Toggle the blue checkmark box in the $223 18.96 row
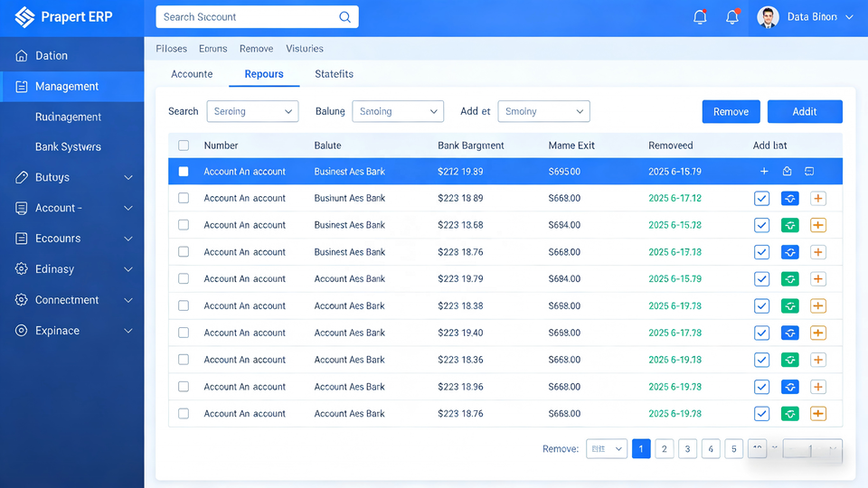868x488 pixels. coord(761,387)
